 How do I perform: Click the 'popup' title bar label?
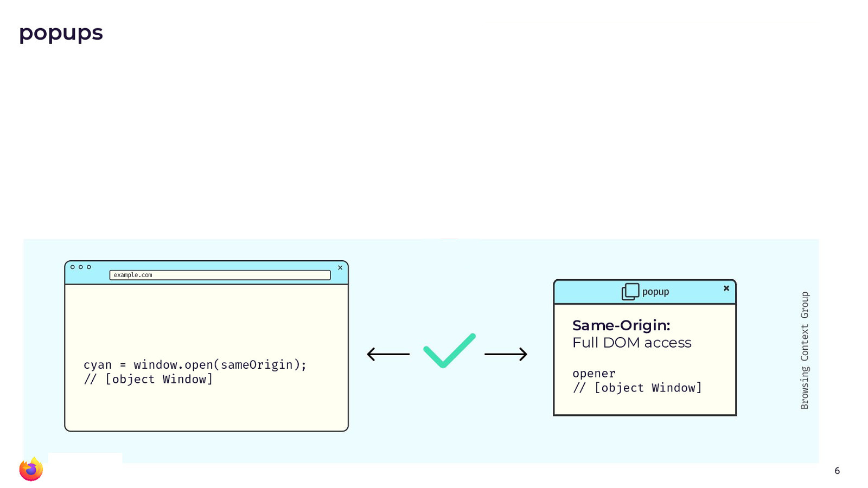pyautogui.click(x=655, y=292)
